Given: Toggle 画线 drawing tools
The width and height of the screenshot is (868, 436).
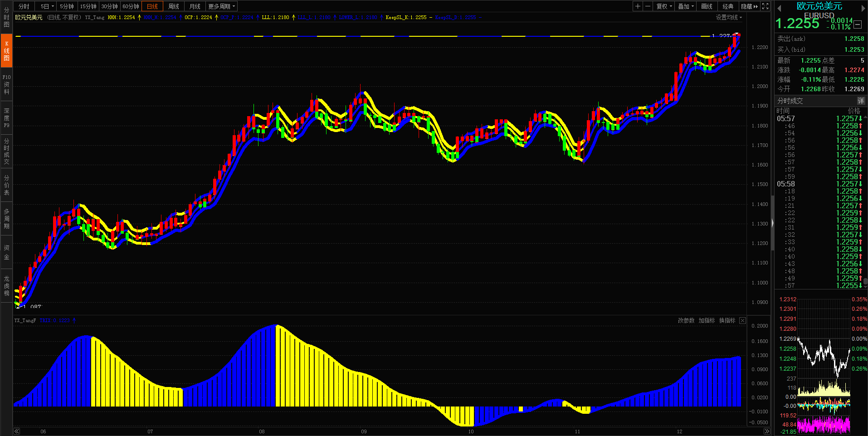Looking at the screenshot, I should (707, 6).
